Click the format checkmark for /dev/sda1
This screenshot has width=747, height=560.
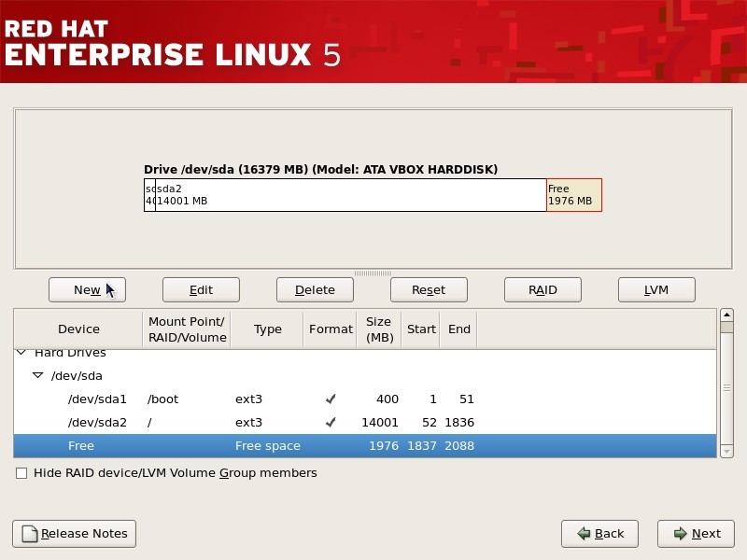coord(331,399)
